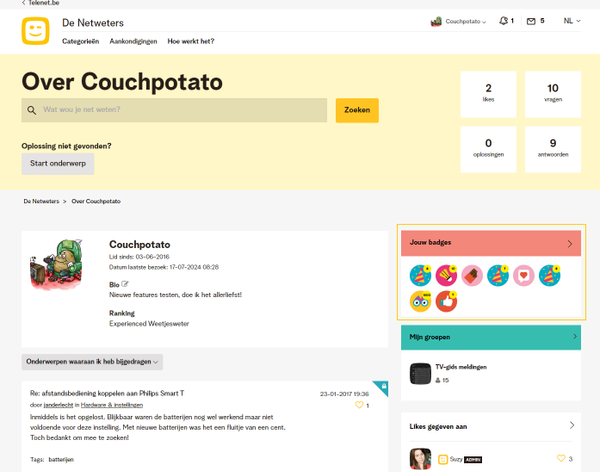Viewport: 600px width, 472px height.
Task: Open the Categorieën menu
Action: pyautogui.click(x=80, y=41)
